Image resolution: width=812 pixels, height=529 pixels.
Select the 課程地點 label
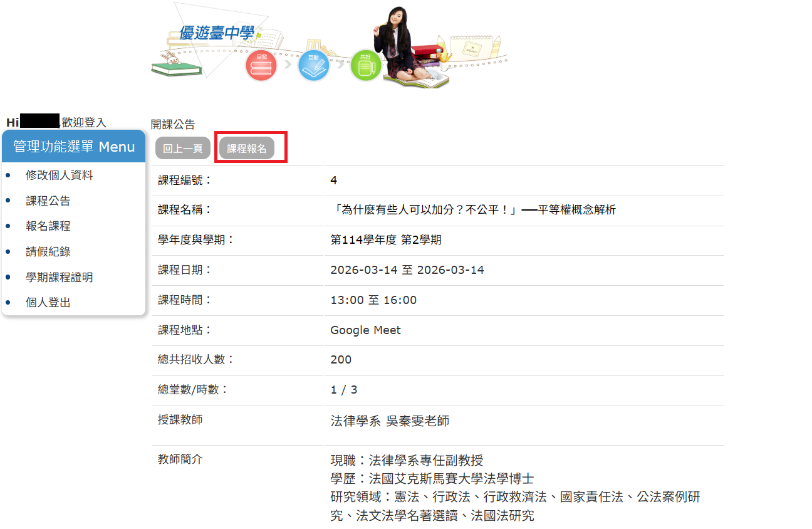point(185,330)
